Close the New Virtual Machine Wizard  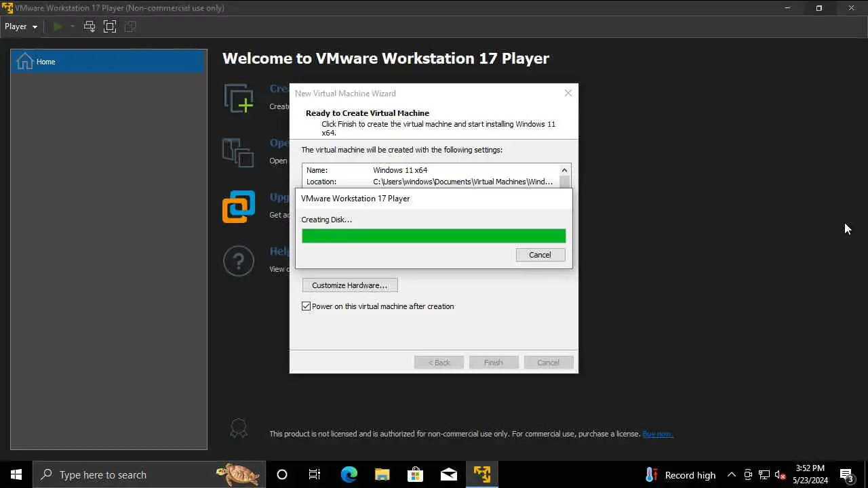pyautogui.click(x=568, y=93)
